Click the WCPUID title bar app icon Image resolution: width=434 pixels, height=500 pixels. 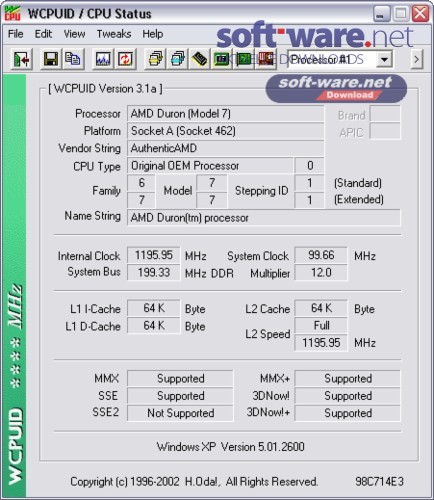(x=13, y=14)
